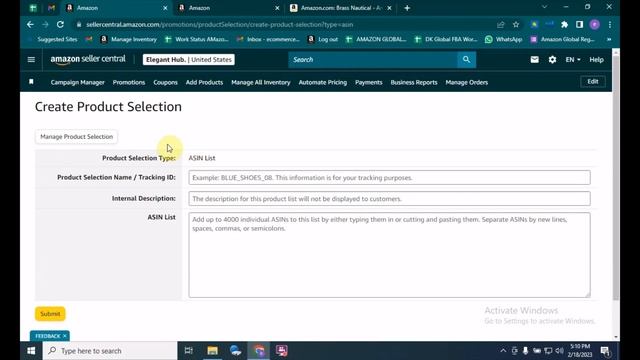Open Task View in taskbar

coord(189,351)
